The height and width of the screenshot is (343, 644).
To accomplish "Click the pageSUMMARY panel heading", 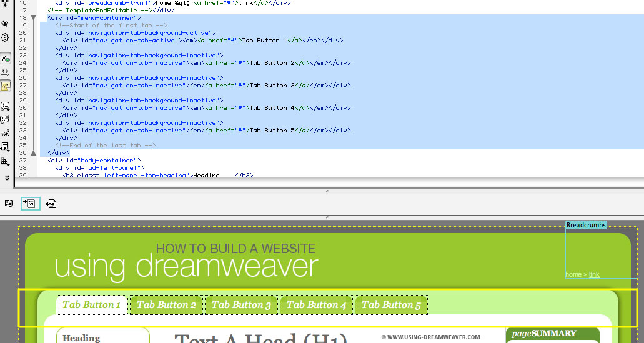I will [x=544, y=333].
